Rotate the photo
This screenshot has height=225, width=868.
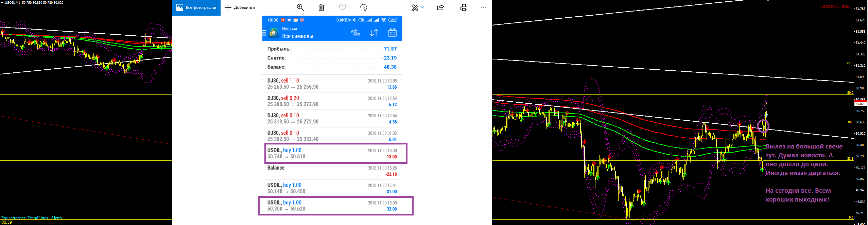coord(364,7)
